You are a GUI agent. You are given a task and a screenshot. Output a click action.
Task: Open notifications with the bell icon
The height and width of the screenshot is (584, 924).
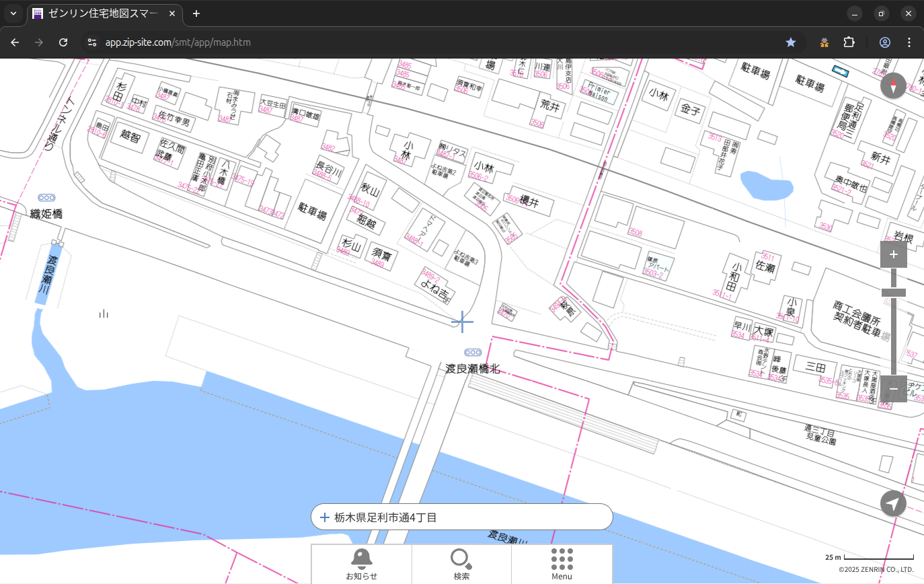pyautogui.click(x=361, y=563)
